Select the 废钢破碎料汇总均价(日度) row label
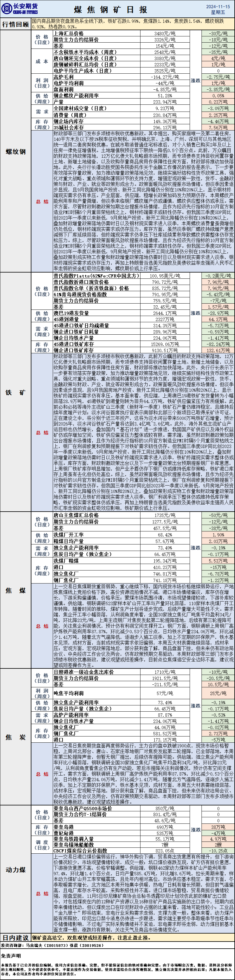235x980 pixels. click(x=85, y=65)
